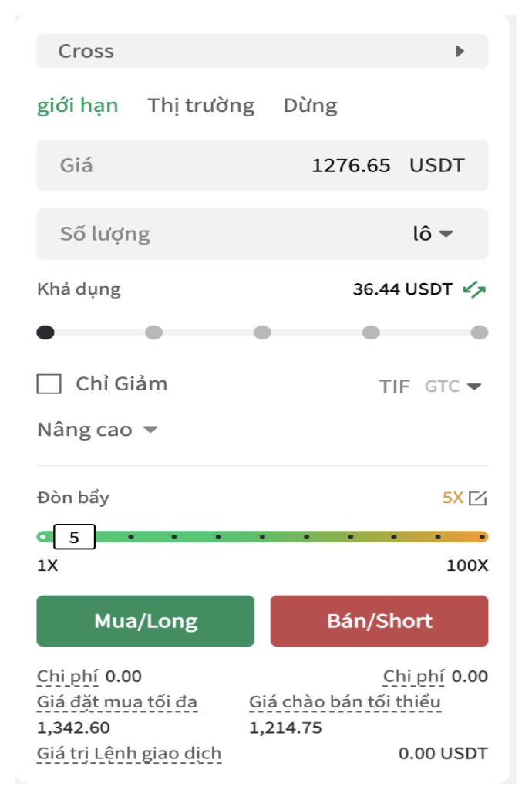Click the Số lượng quantity input field
Screen dimensions: 532x807
coord(262,234)
